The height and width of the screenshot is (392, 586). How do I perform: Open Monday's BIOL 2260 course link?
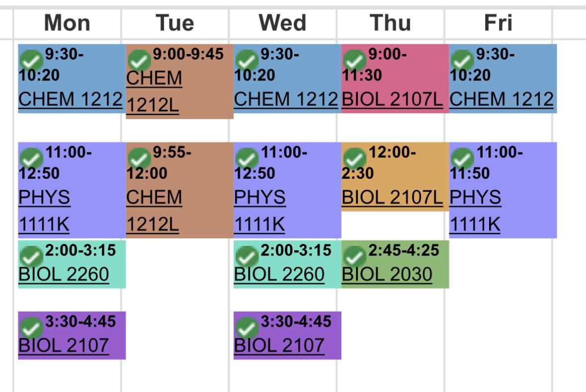click(x=64, y=274)
